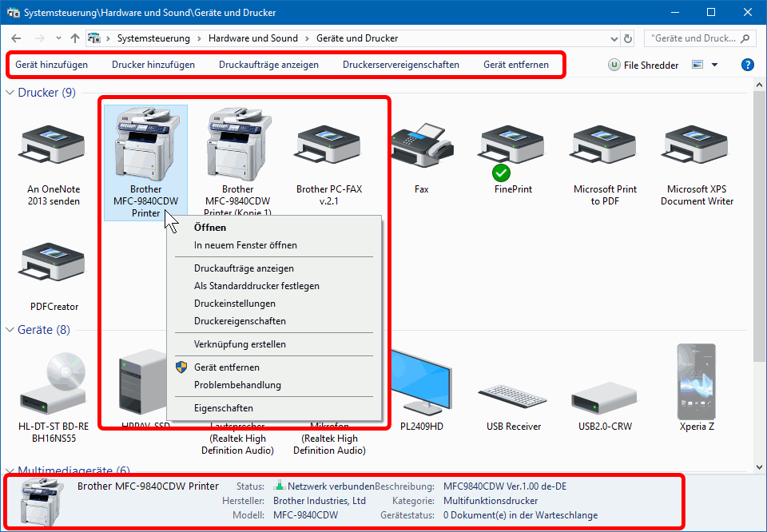Viewport: 767px width, 532px height.
Task: Click the Xperia Z phone icon
Action: (696, 381)
